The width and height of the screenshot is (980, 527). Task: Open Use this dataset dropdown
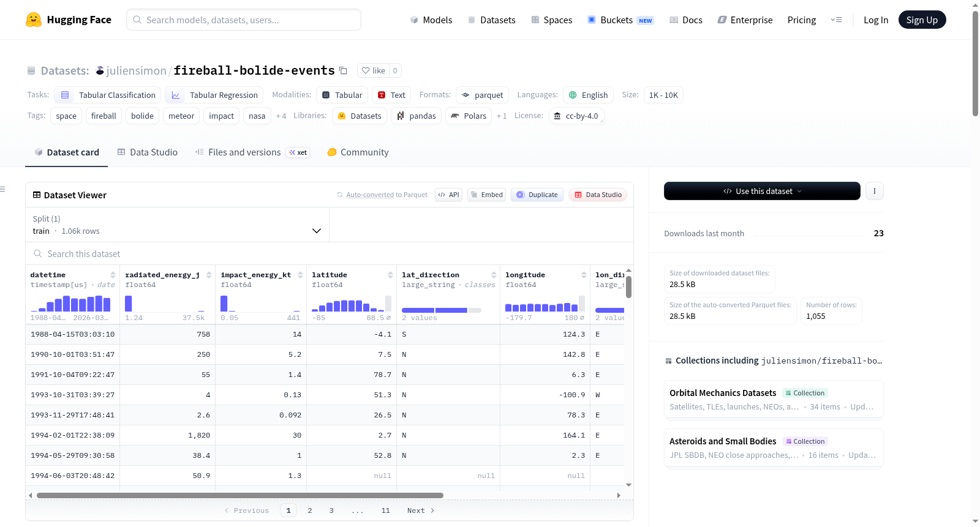click(762, 191)
